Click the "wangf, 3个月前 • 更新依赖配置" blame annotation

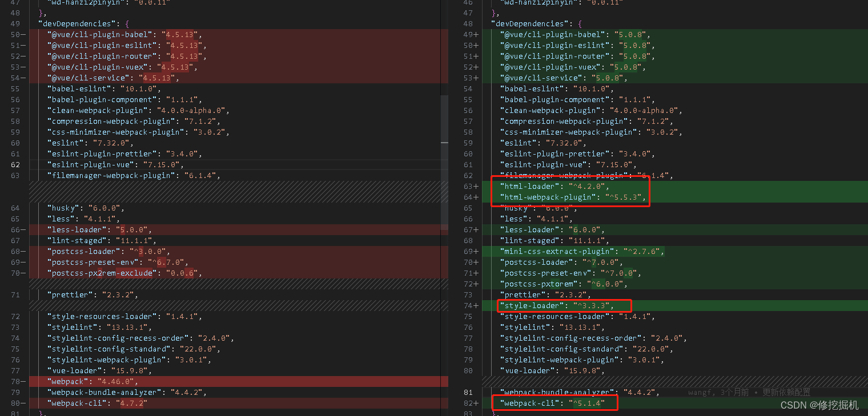tap(749, 393)
